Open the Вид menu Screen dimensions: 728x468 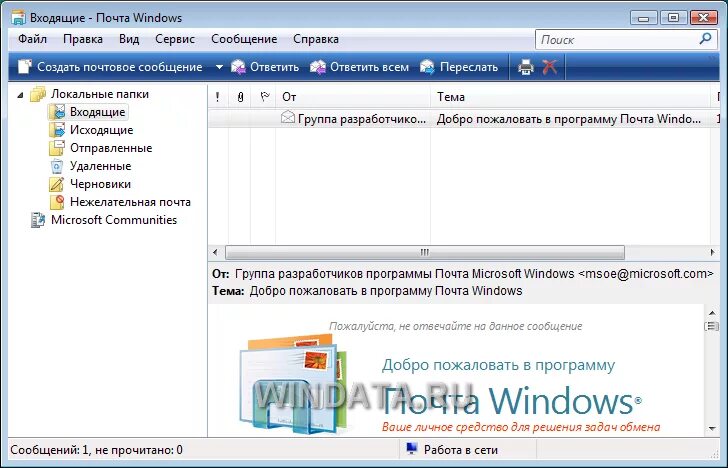pos(129,39)
